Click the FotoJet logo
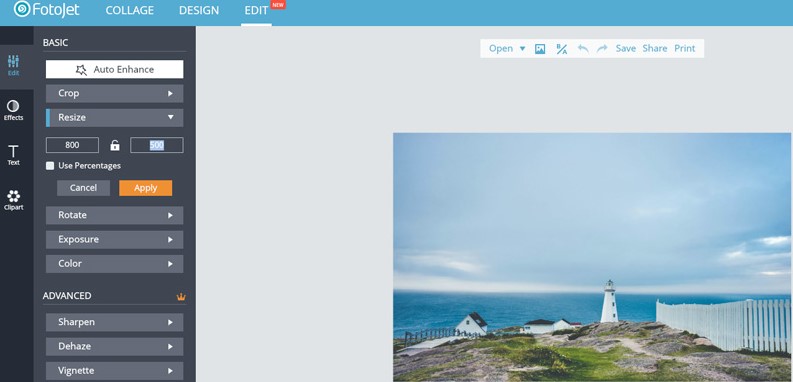 47,9
